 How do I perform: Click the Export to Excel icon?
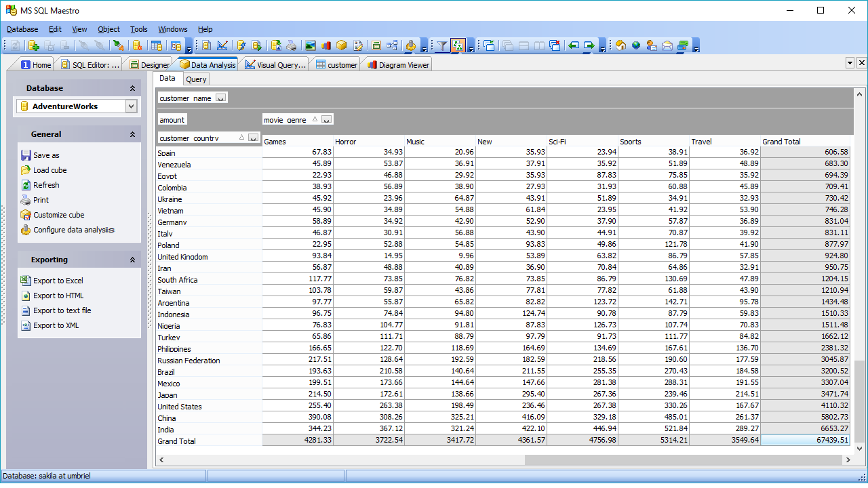26,281
